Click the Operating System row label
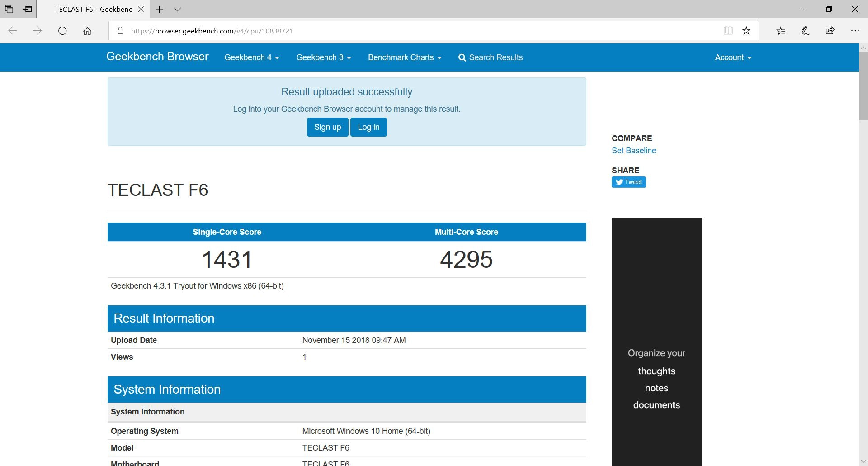This screenshot has height=466, width=868. pos(145,431)
